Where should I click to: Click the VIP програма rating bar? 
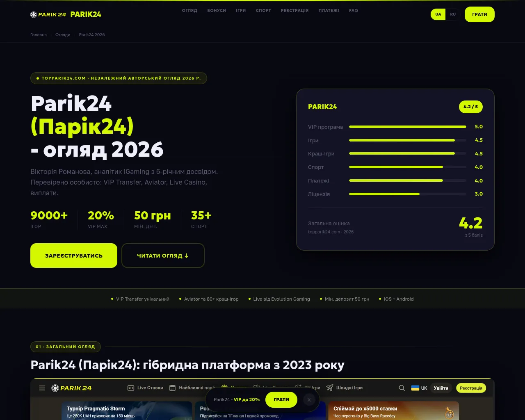coord(408,127)
